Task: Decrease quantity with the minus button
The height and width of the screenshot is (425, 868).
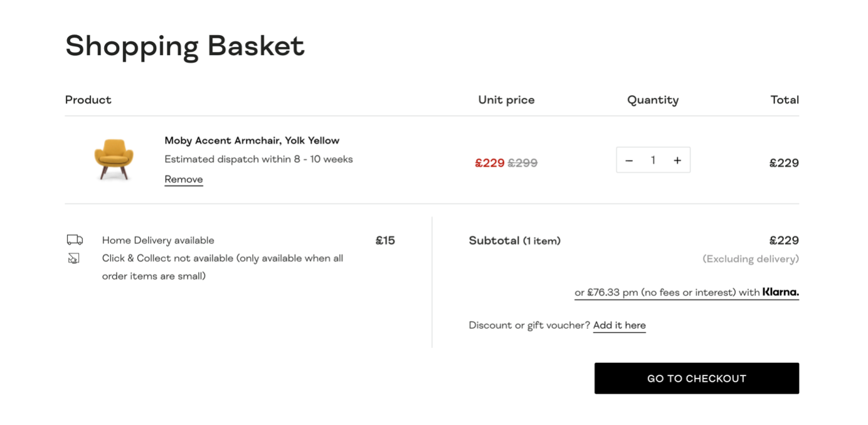Action: 629,160
